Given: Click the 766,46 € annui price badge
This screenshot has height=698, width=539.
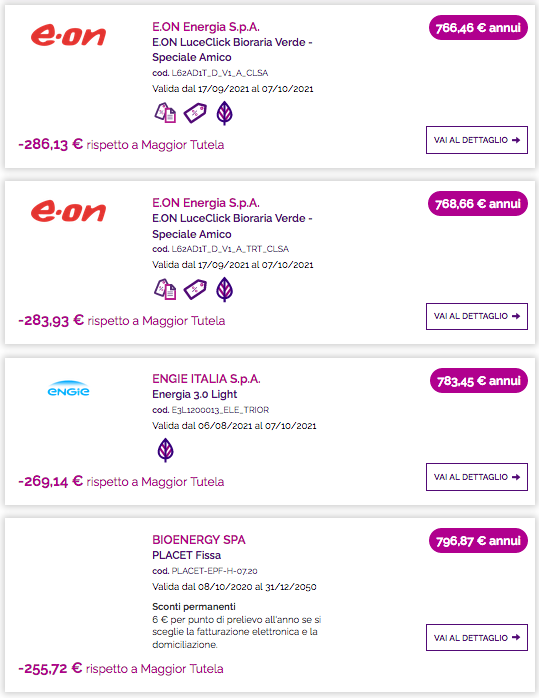Looking at the screenshot, I should 478,28.
